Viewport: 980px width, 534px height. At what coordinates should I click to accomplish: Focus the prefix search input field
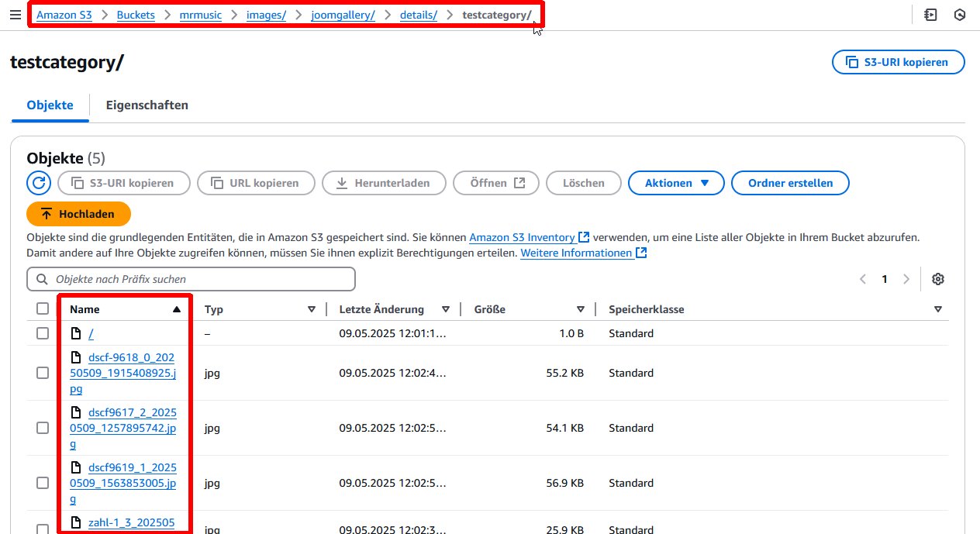point(191,279)
